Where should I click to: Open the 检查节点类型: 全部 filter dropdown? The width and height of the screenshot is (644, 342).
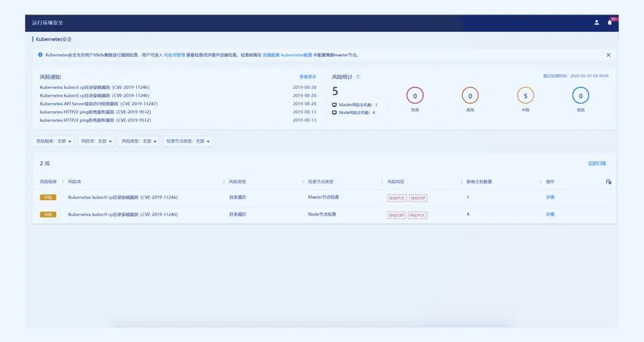pyautogui.click(x=188, y=141)
